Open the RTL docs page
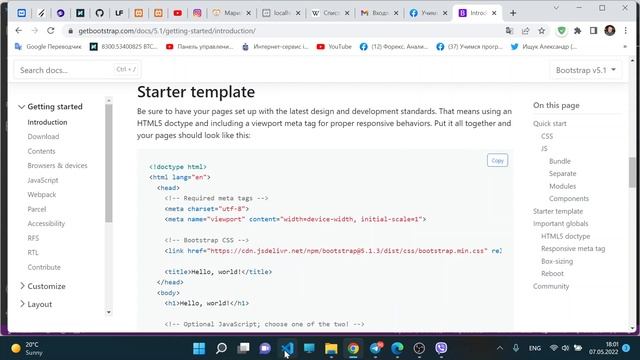The height and width of the screenshot is (360, 640). (33, 252)
